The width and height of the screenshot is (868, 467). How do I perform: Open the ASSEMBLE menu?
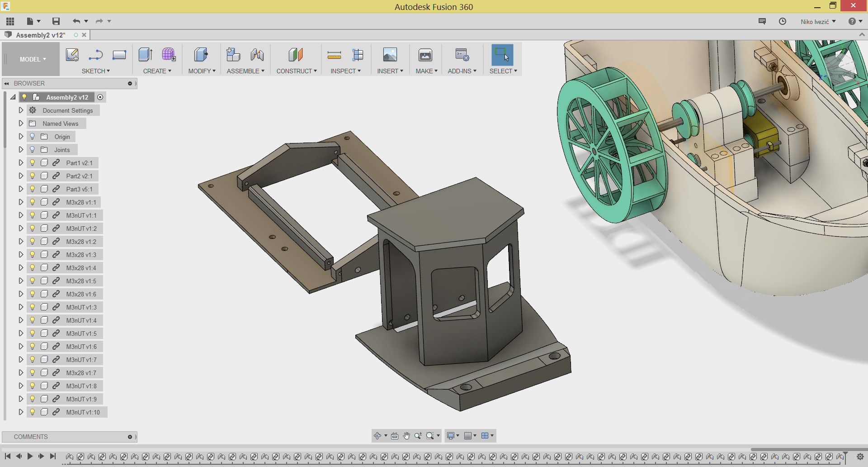[245, 71]
